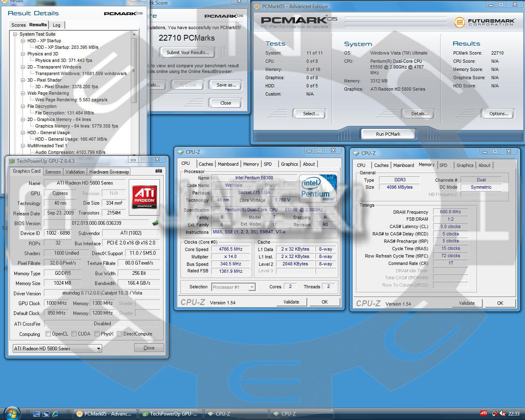Click the scrollbar up arrow in Result Details
The height and width of the screenshot is (420, 525).
[x=134, y=35]
